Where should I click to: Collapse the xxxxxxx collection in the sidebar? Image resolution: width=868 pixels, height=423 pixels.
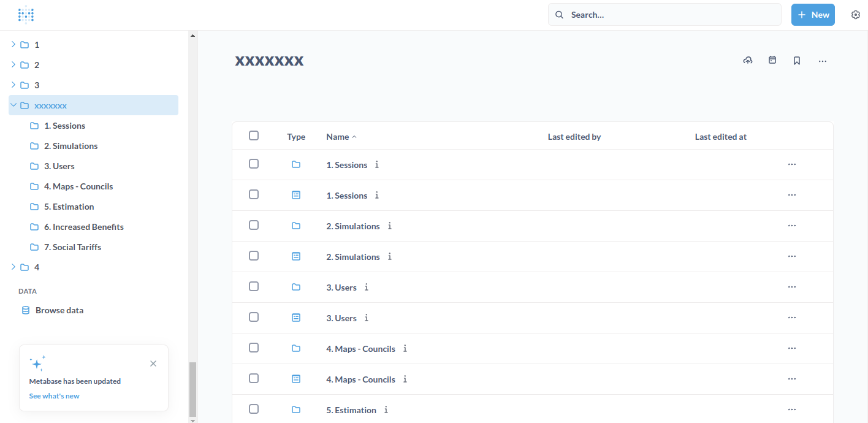(13, 105)
